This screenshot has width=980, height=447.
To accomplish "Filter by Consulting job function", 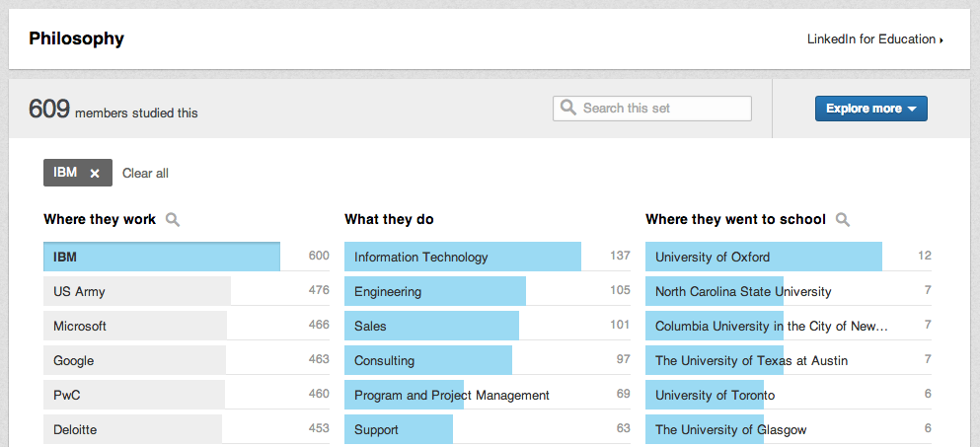I will pos(428,360).
